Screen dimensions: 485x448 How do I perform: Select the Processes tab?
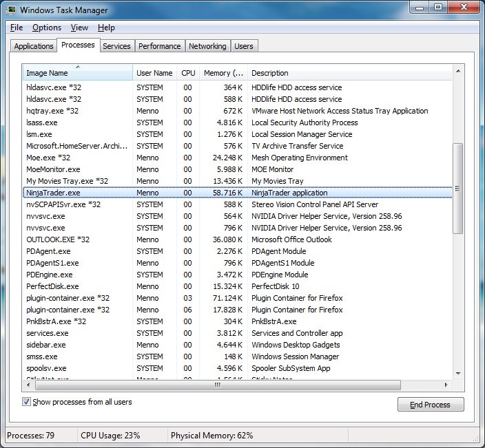pos(78,45)
